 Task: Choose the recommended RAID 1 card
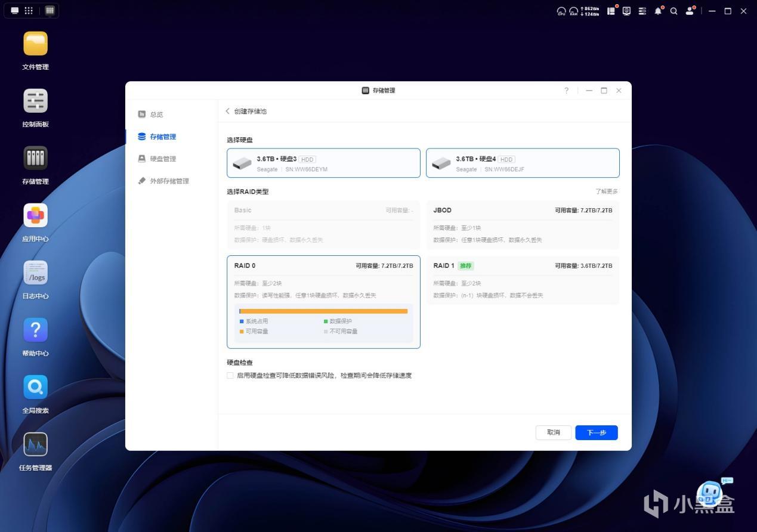pyautogui.click(x=523, y=280)
